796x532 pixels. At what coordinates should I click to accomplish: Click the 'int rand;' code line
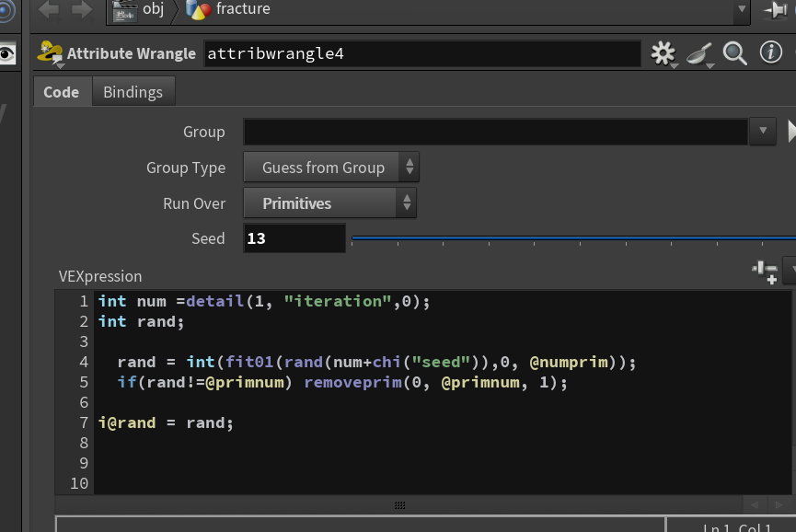click(x=141, y=321)
